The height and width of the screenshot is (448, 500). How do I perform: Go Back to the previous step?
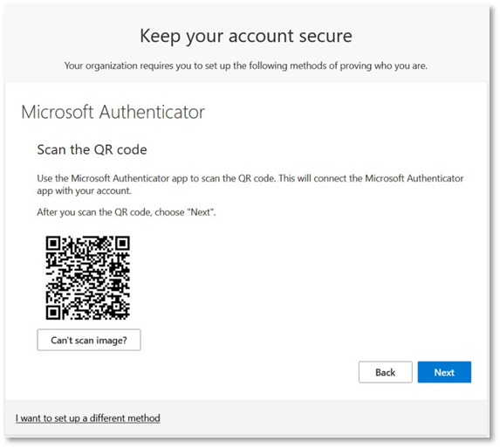385,372
